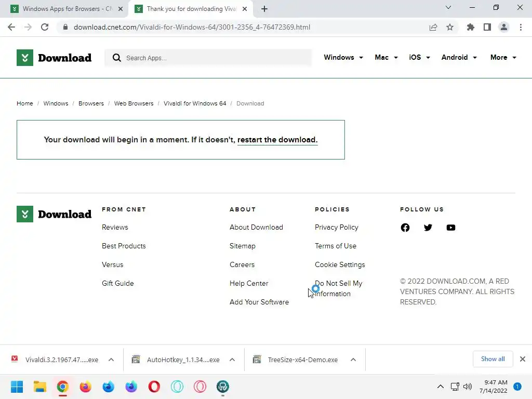Open options for Vivaldi download item

coord(111,360)
